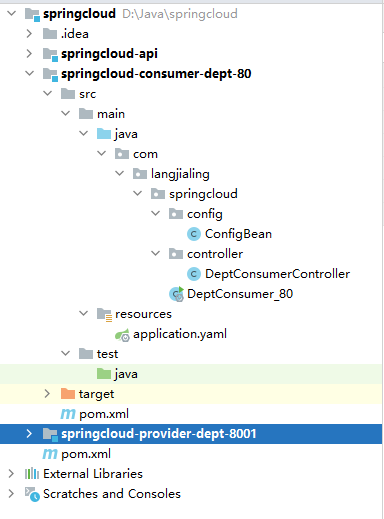
Task: Expand the target folder arrow
Action: pos(47,394)
